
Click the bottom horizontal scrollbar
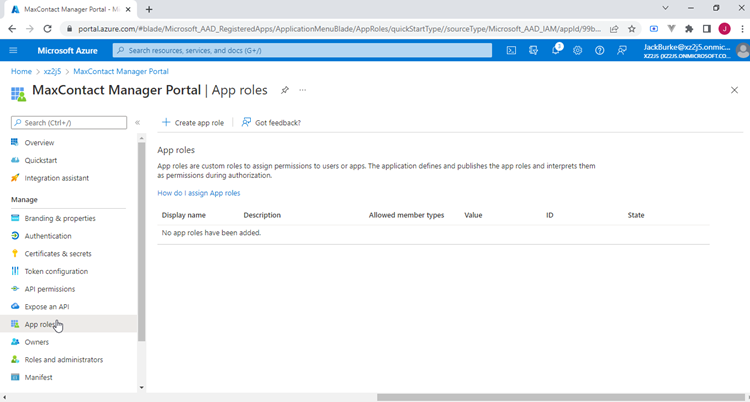point(561,397)
